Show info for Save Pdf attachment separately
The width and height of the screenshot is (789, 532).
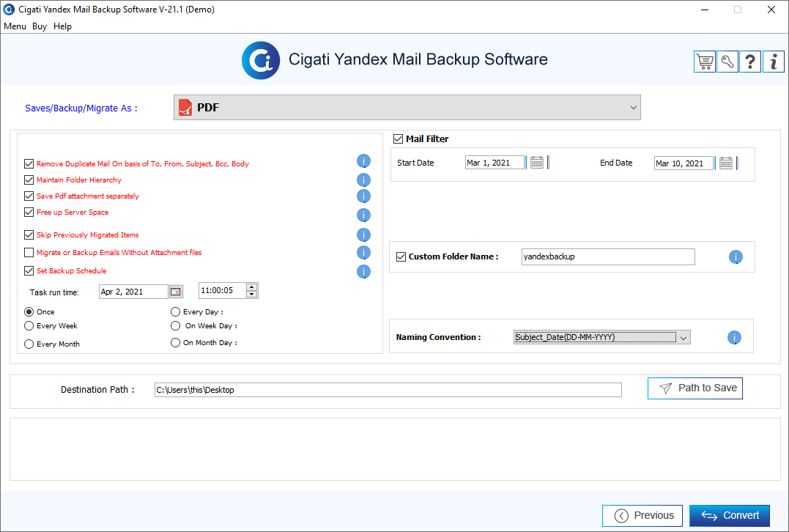click(x=363, y=196)
